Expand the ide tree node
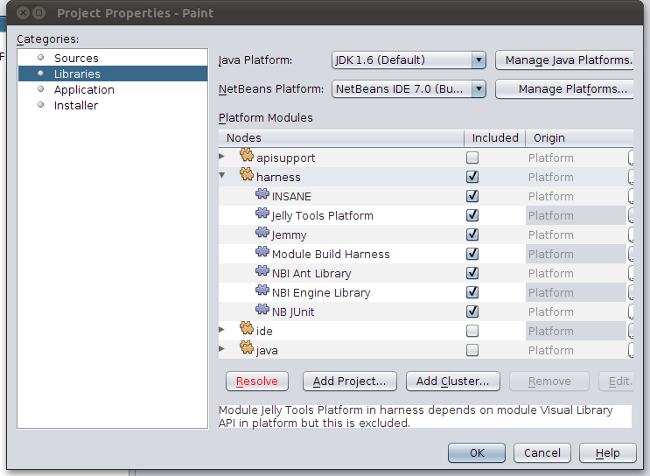 [x=222, y=330]
